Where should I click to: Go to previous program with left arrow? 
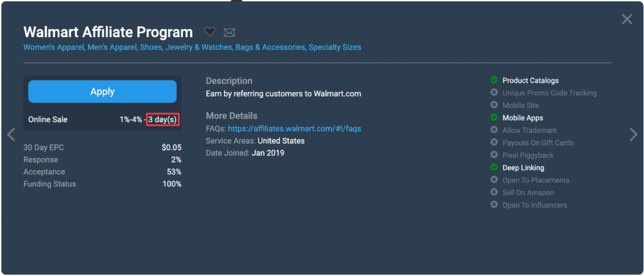pyautogui.click(x=11, y=135)
